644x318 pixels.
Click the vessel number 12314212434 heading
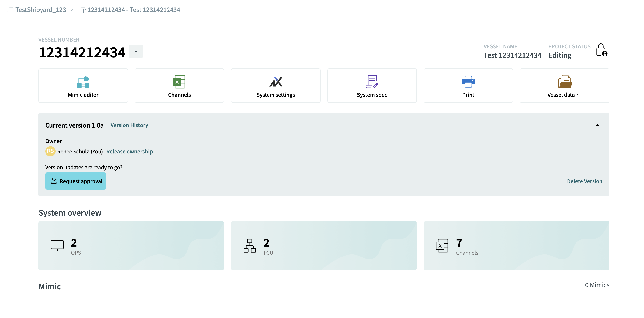[82, 52]
